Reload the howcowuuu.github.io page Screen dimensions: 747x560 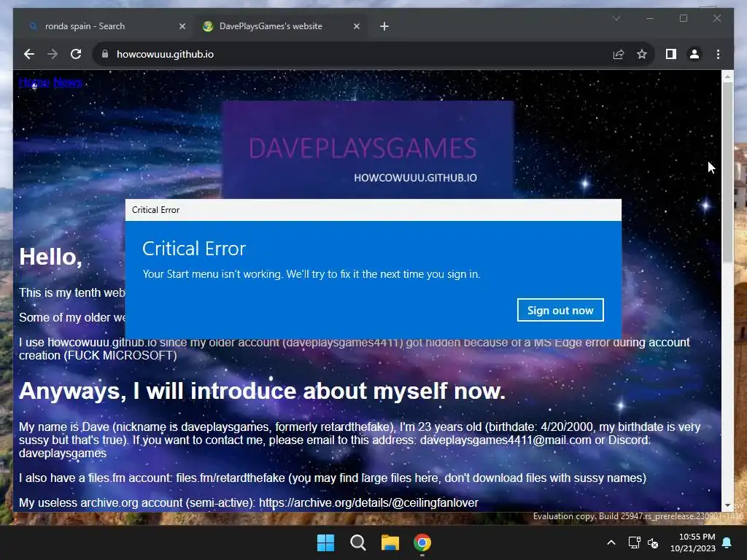[x=76, y=54]
